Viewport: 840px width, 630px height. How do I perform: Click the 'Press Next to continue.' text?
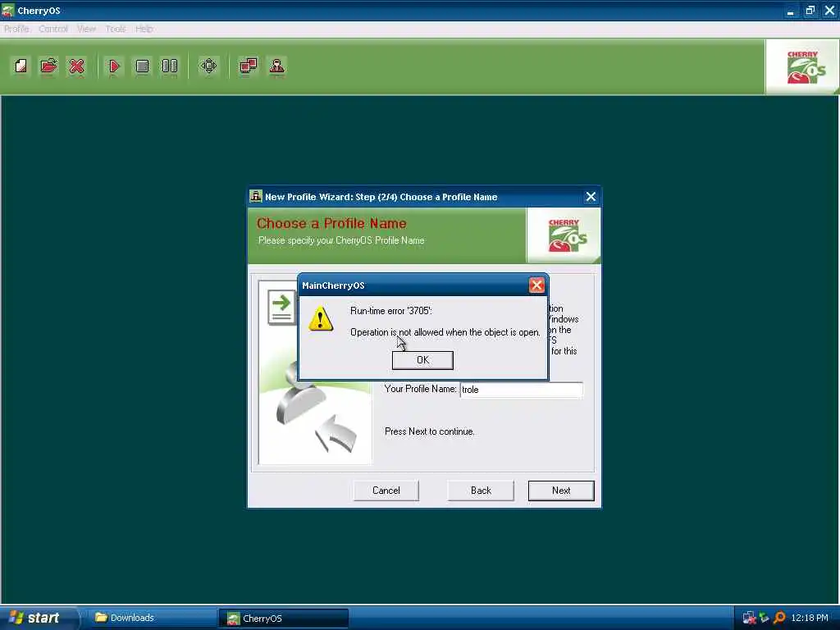(430, 431)
